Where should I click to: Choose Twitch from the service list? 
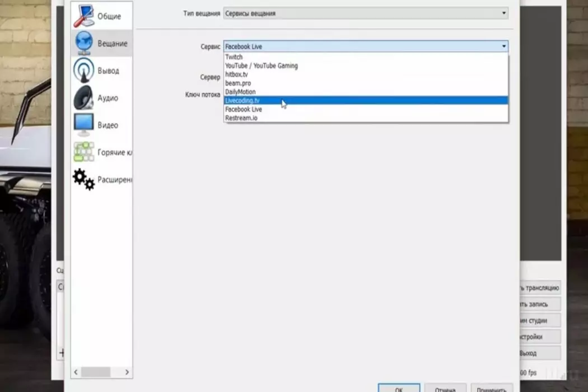(x=366, y=57)
